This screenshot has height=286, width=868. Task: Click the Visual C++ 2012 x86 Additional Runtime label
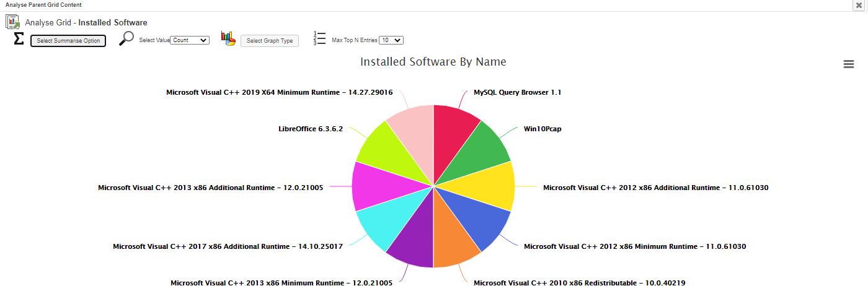click(x=656, y=188)
